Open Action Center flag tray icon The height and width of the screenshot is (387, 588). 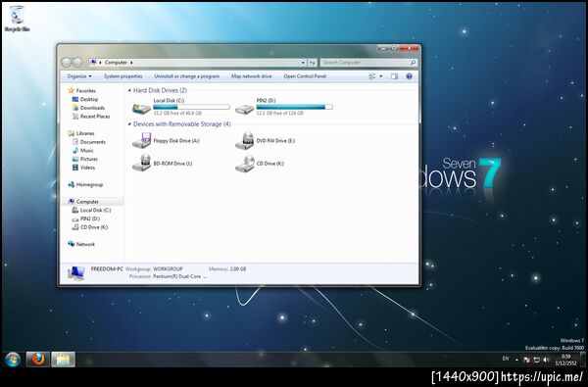point(526,360)
